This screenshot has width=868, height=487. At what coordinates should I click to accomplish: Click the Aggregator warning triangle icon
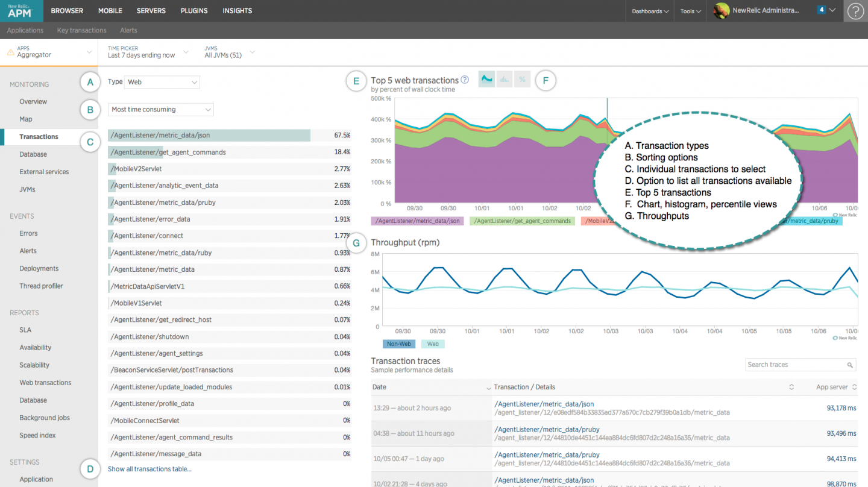(x=10, y=52)
